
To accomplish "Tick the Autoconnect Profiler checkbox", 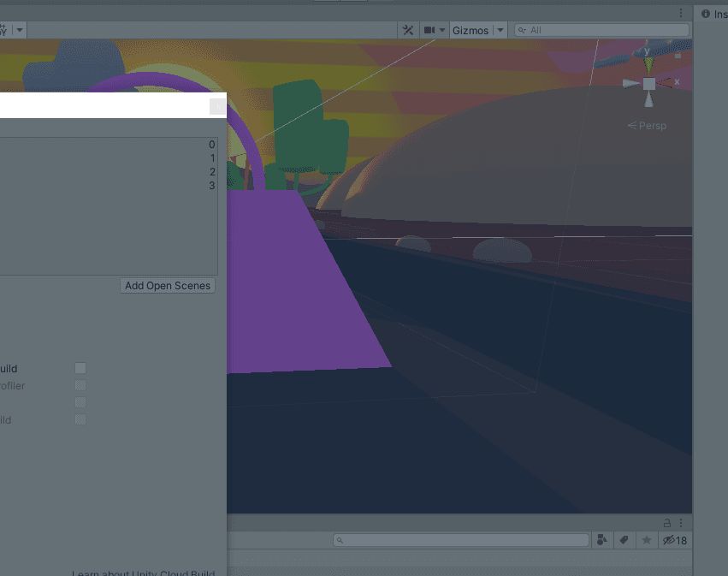I will point(80,386).
